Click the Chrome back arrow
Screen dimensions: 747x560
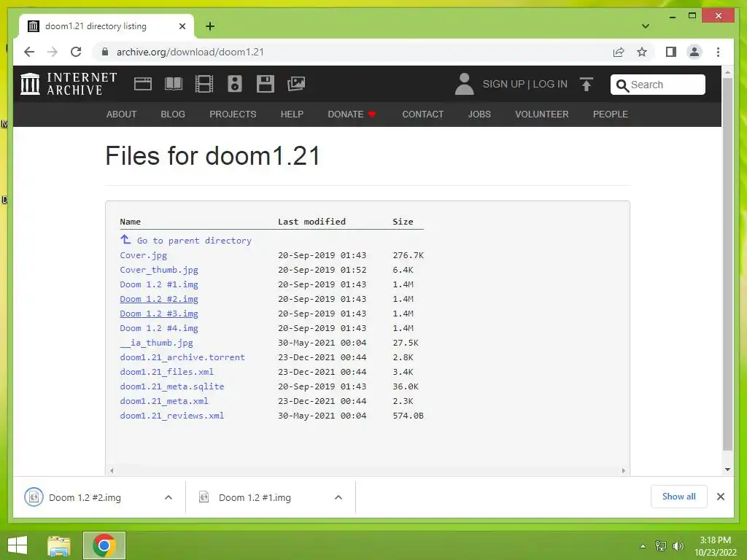(29, 52)
